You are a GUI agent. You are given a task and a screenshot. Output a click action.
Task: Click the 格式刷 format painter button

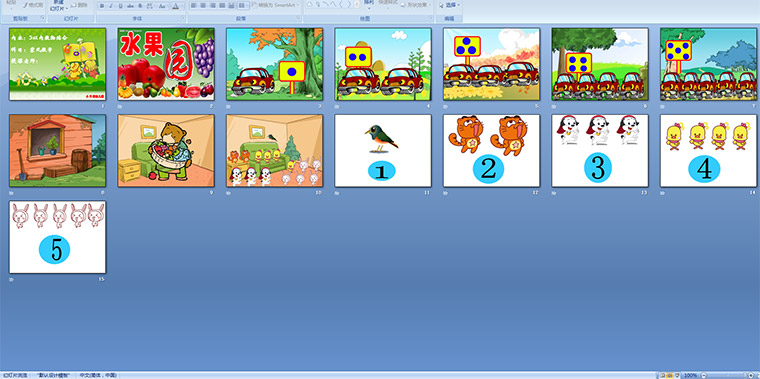pyautogui.click(x=33, y=5)
